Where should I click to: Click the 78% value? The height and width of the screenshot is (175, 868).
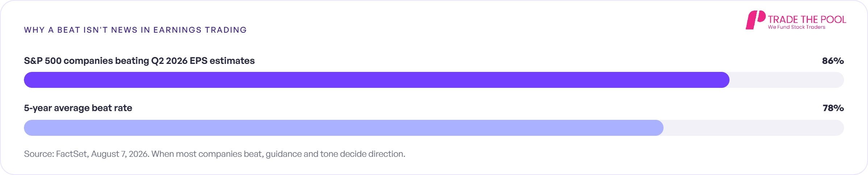[833, 108]
